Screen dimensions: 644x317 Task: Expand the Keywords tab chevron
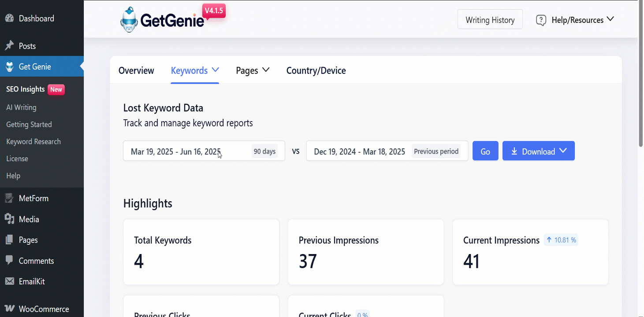click(216, 70)
